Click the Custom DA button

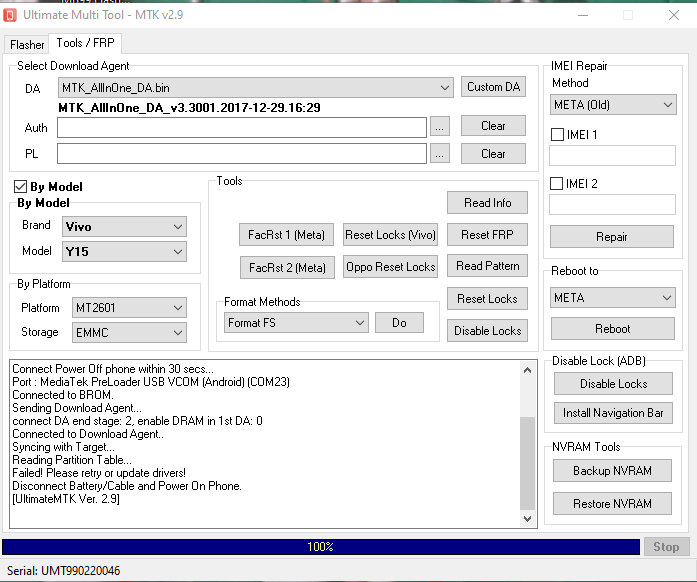click(x=493, y=87)
